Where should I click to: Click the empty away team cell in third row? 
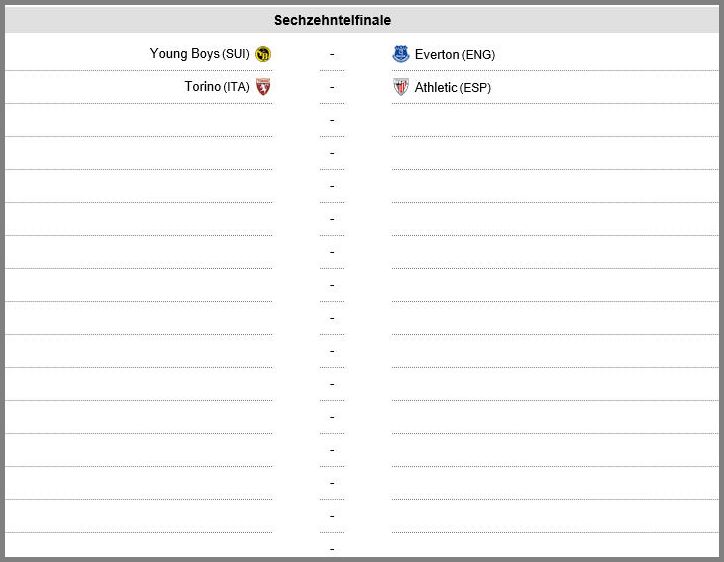[x=555, y=121]
